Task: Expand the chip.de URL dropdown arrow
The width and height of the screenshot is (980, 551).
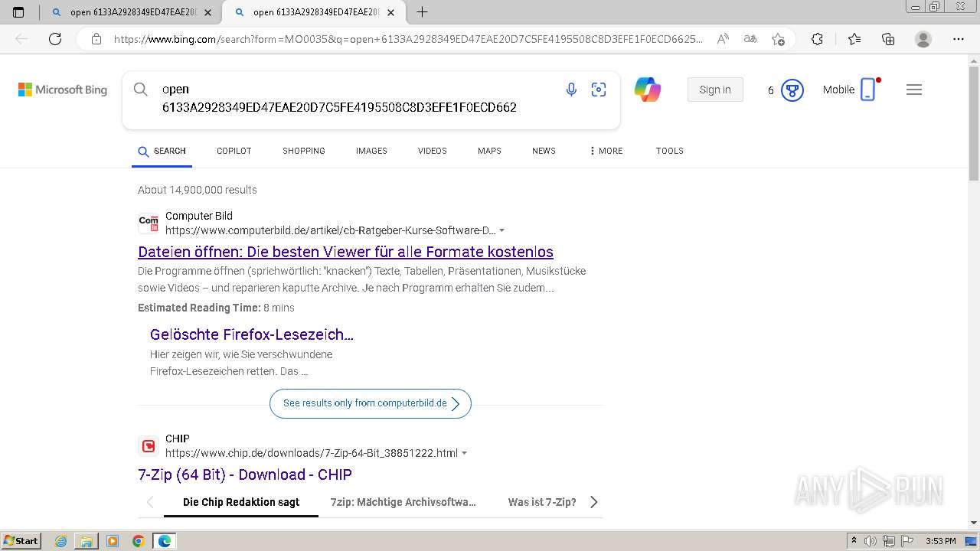Action: pyautogui.click(x=465, y=453)
